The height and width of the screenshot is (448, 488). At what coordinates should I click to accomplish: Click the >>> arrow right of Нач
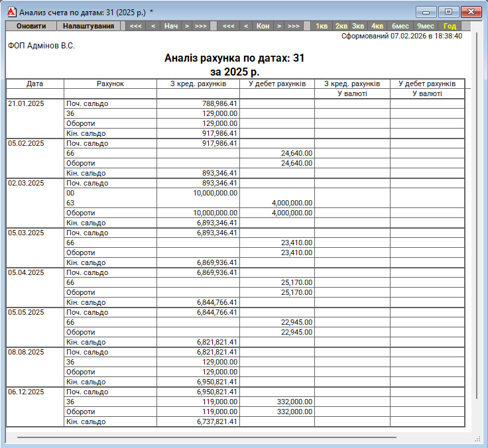tap(201, 26)
